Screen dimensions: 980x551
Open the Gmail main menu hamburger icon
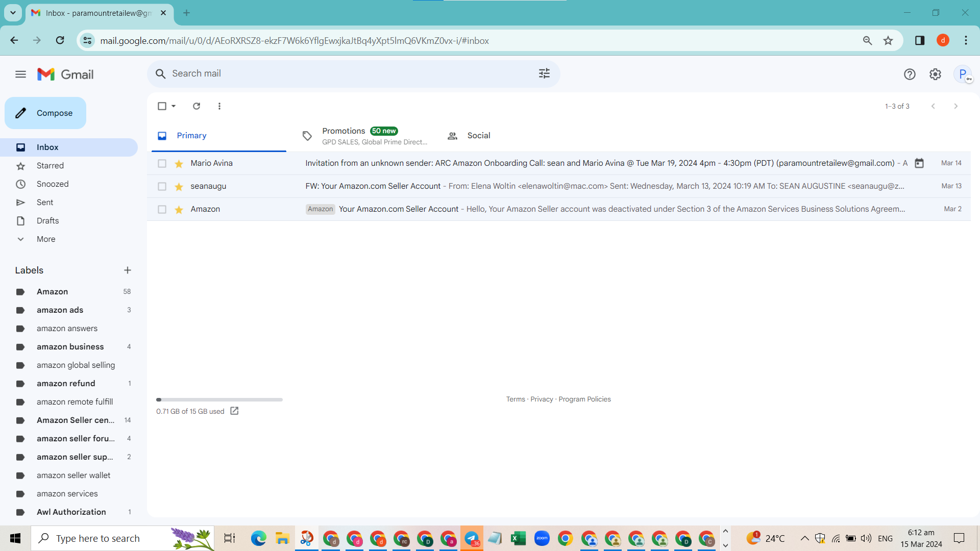click(x=20, y=74)
